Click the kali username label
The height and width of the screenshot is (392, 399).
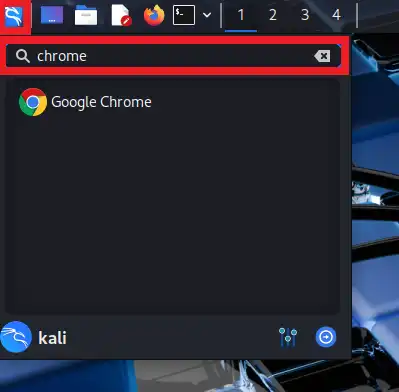click(x=52, y=338)
